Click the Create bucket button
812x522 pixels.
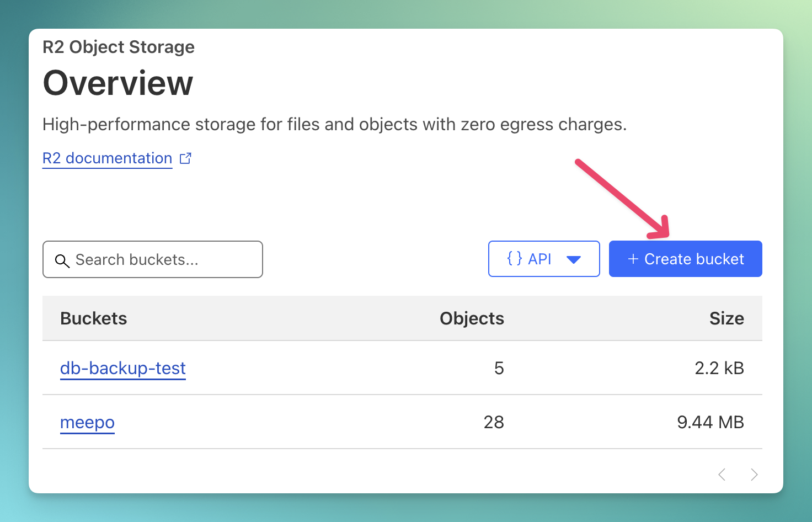coord(686,259)
